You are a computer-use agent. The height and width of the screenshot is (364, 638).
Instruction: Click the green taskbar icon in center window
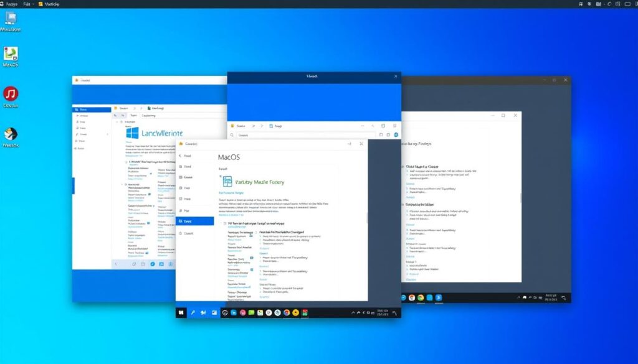(251, 312)
